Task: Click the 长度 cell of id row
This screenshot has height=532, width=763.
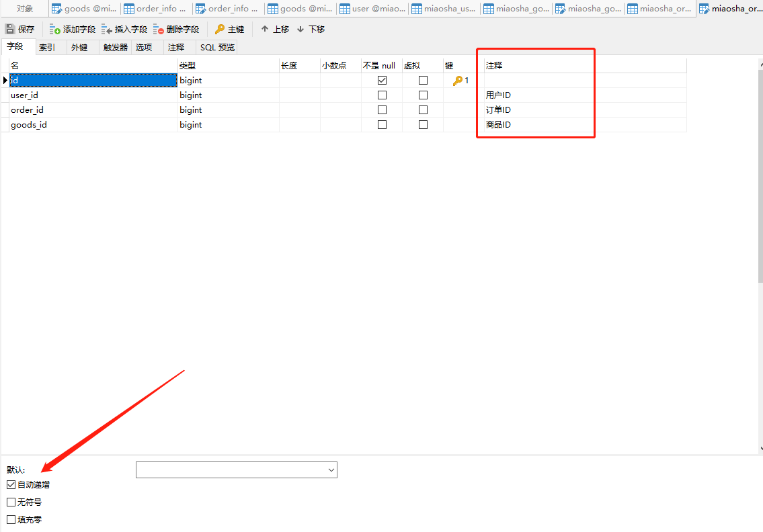Action: coord(300,80)
